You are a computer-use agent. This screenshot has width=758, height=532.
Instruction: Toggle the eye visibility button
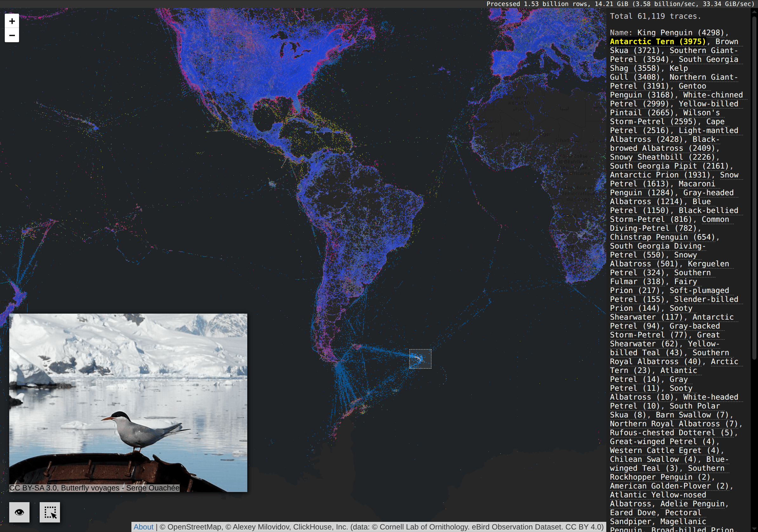click(x=19, y=512)
